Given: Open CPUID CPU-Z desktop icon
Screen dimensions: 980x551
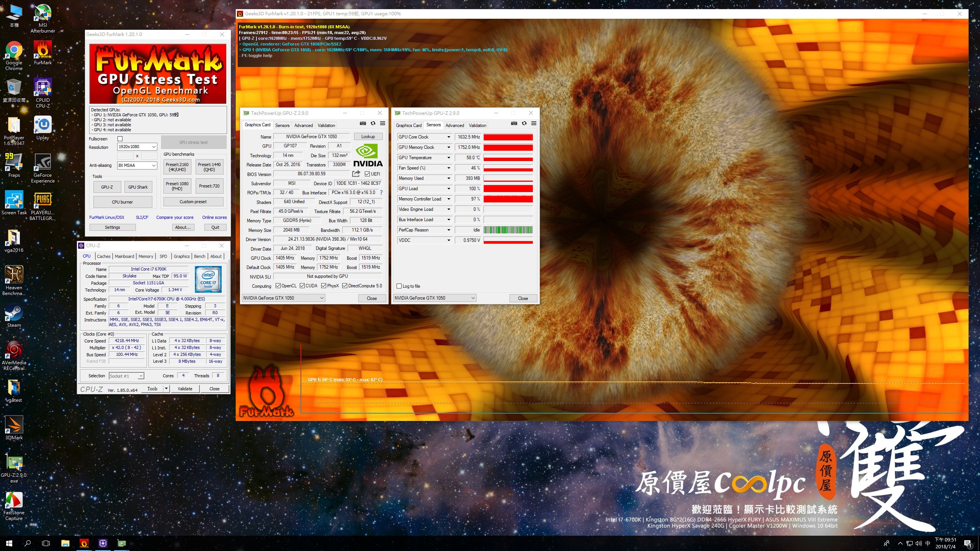Looking at the screenshot, I should [x=42, y=93].
